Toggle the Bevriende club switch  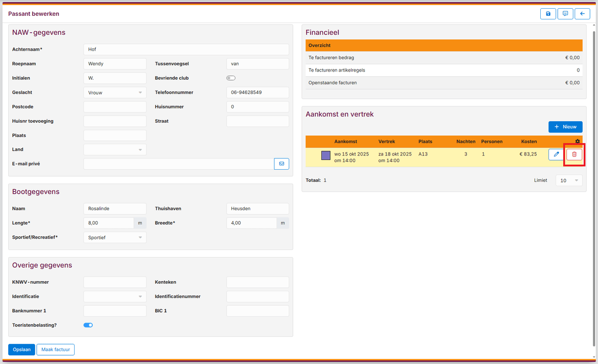pyautogui.click(x=231, y=78)
